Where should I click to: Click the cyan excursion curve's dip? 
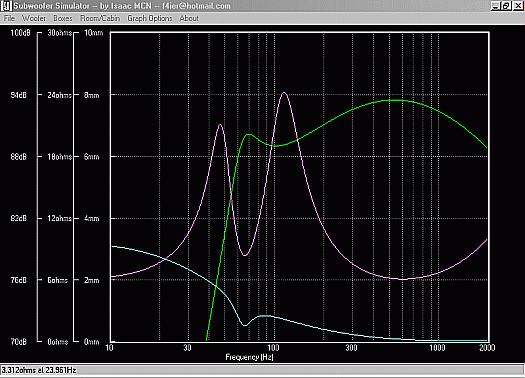point(245,325)
